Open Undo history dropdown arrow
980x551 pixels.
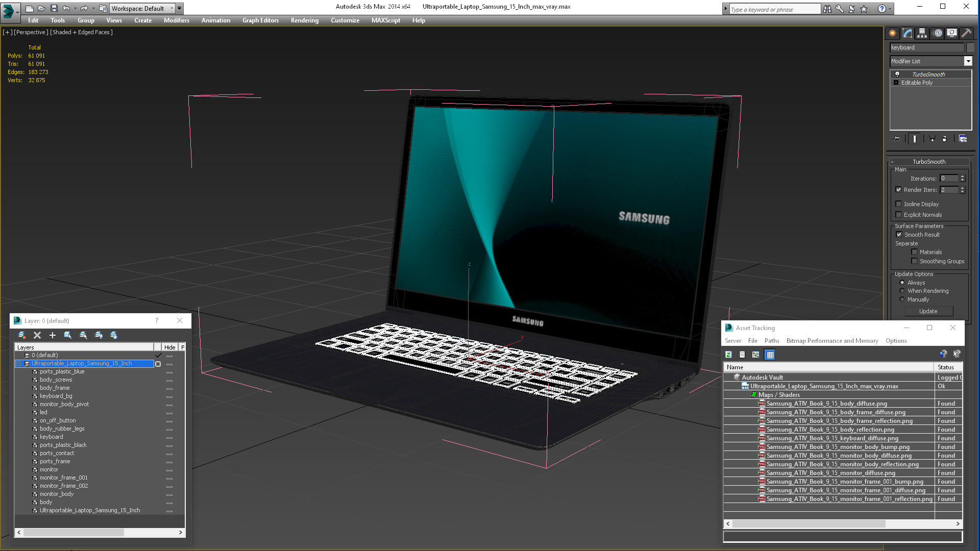(x=75, y=9)
